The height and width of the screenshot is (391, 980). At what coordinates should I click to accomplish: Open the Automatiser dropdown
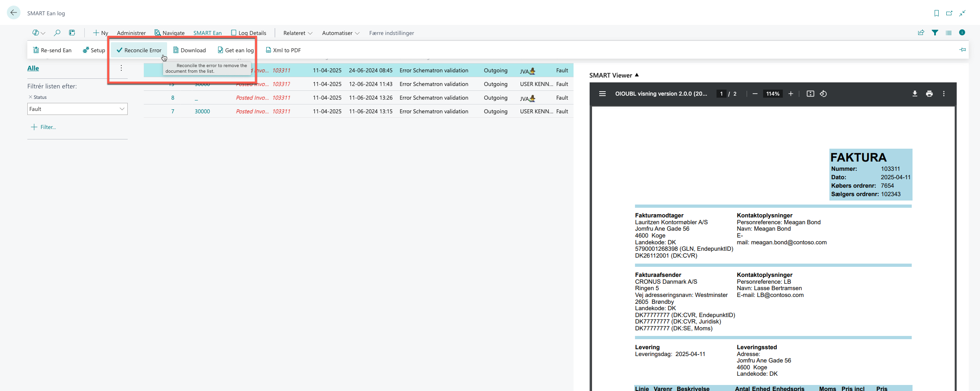tap(340, 33)
